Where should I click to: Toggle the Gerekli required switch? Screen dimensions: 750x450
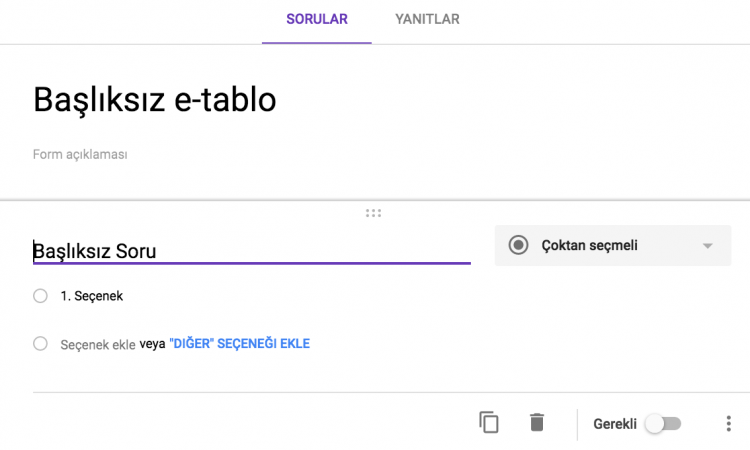tap(663, 424)
